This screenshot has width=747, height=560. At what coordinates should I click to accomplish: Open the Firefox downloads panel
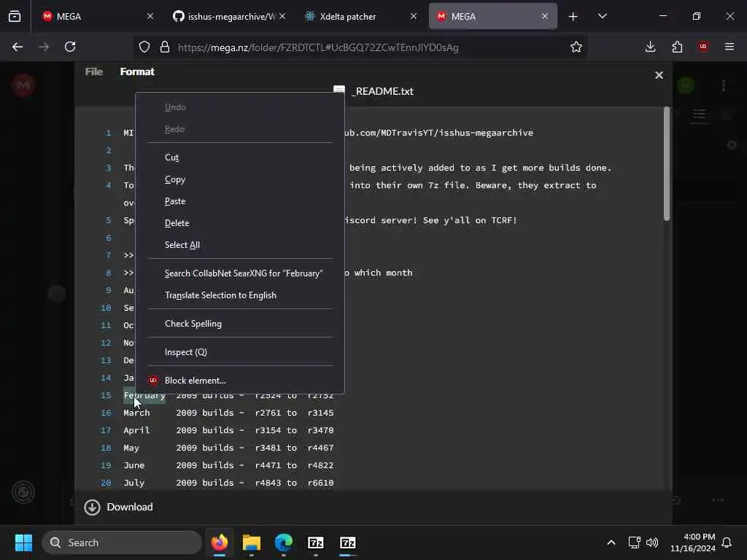(x=650, y=47)
